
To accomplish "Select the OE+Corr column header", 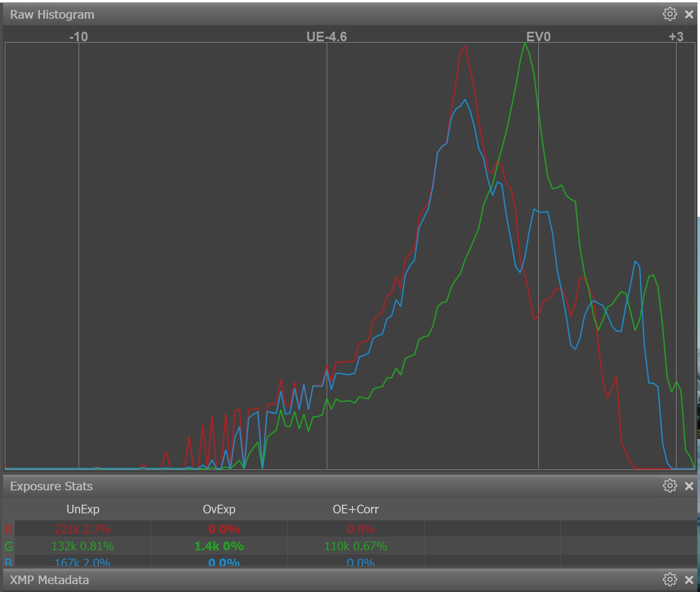I will pyautogui.click(x=355, y=509).
